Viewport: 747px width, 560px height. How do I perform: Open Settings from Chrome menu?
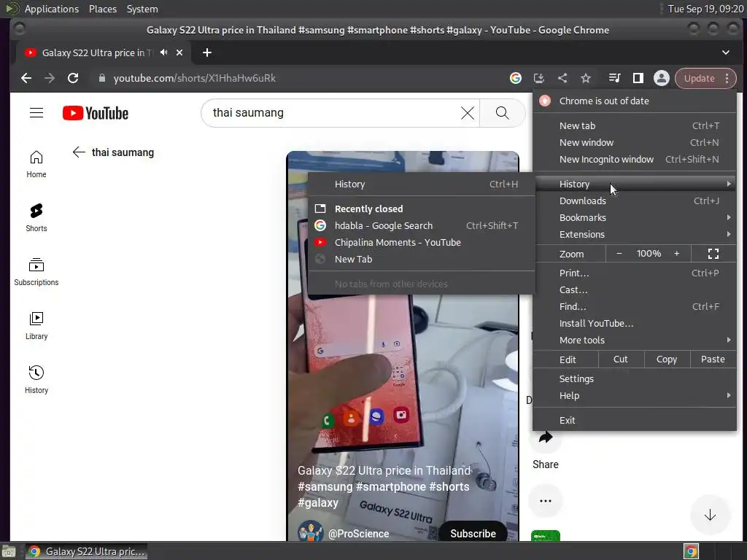click(x=635, y=379)
